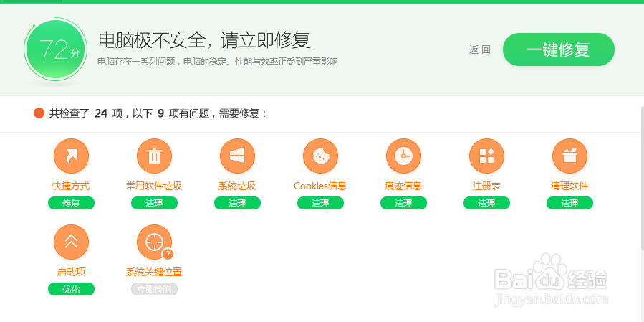644x322 pixels.
Task: Click the 72分 score circle
Action: [55, 49]
